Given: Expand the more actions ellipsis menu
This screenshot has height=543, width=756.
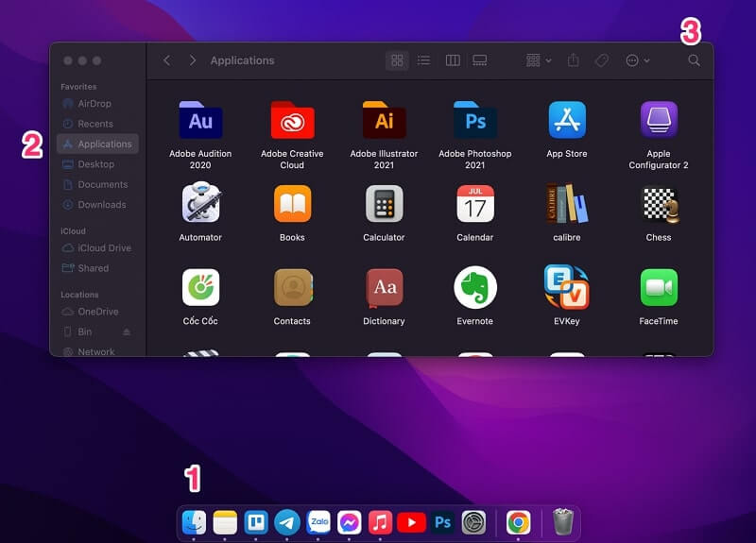Looking at the screenshot, I should 638,60.
